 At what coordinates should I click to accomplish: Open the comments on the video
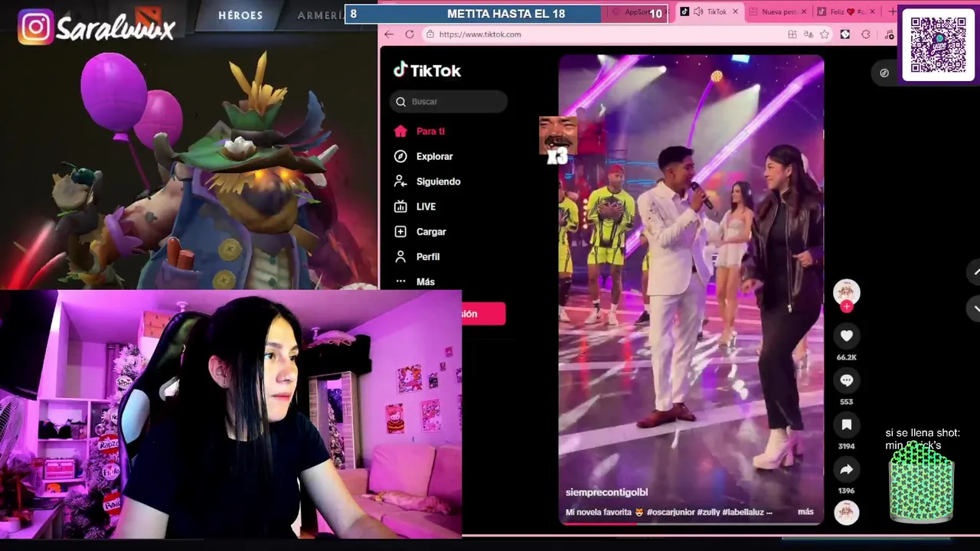point(846,380)
